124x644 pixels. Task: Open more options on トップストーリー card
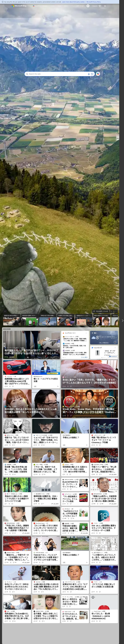[x=86, y=333]
